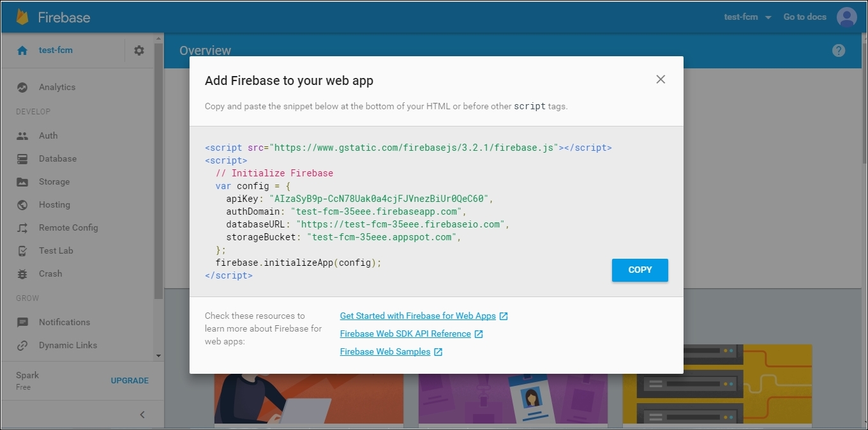Click Go to docs link
This screenshot has height=430, width=868.
(x=805, y=17)
